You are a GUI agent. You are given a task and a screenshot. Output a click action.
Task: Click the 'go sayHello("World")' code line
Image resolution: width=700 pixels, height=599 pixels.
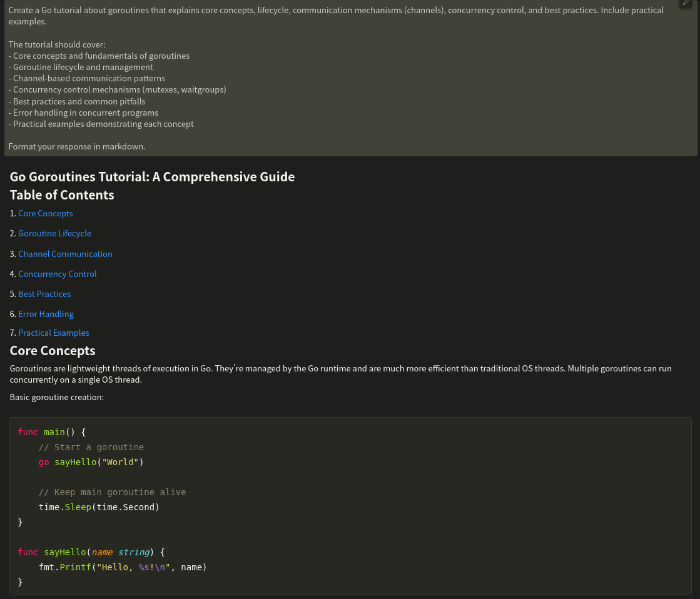[x=91, y=462]
